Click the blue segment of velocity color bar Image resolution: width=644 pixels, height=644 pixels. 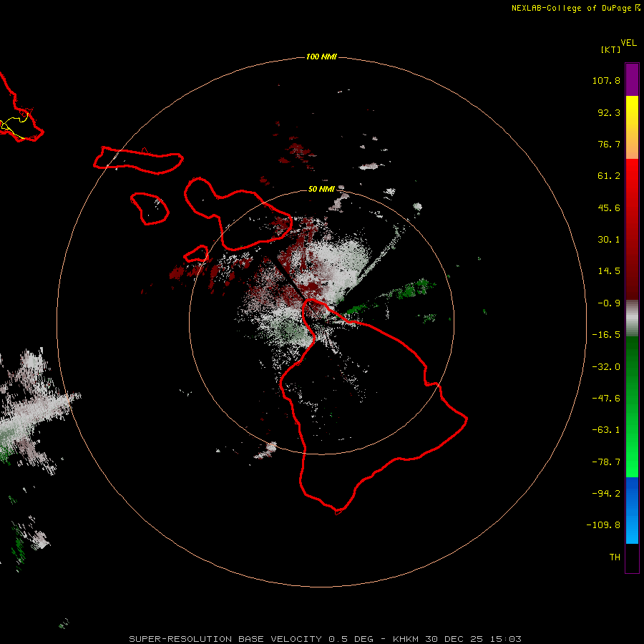(632, 510)
